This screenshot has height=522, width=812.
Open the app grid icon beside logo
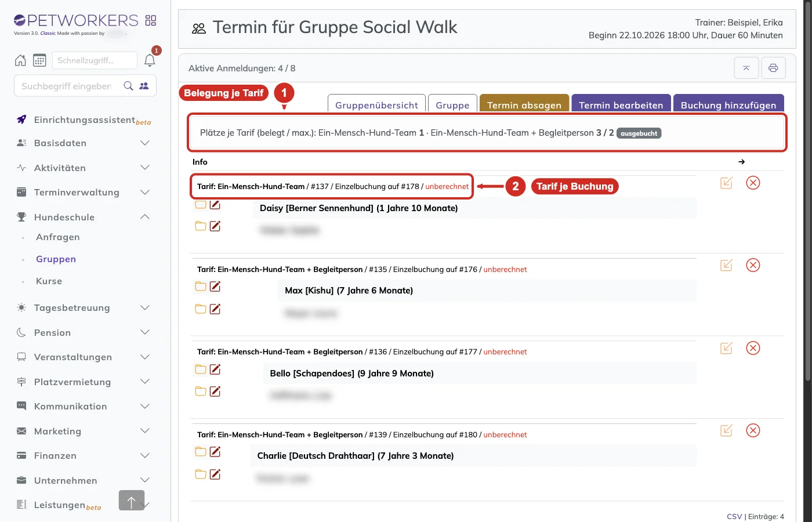click(151, 20)
